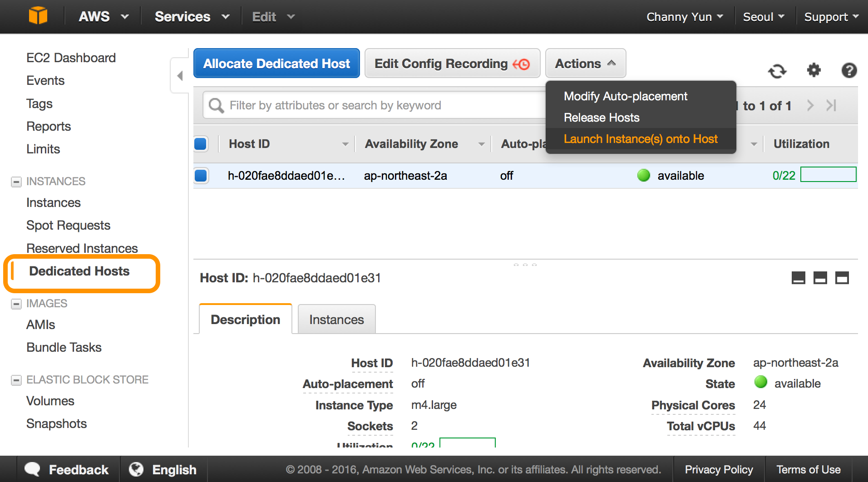The height and width of the screenshot is (482, 868).
Task: Click utilization bar in Description details
Action: [x=468, y=443]
